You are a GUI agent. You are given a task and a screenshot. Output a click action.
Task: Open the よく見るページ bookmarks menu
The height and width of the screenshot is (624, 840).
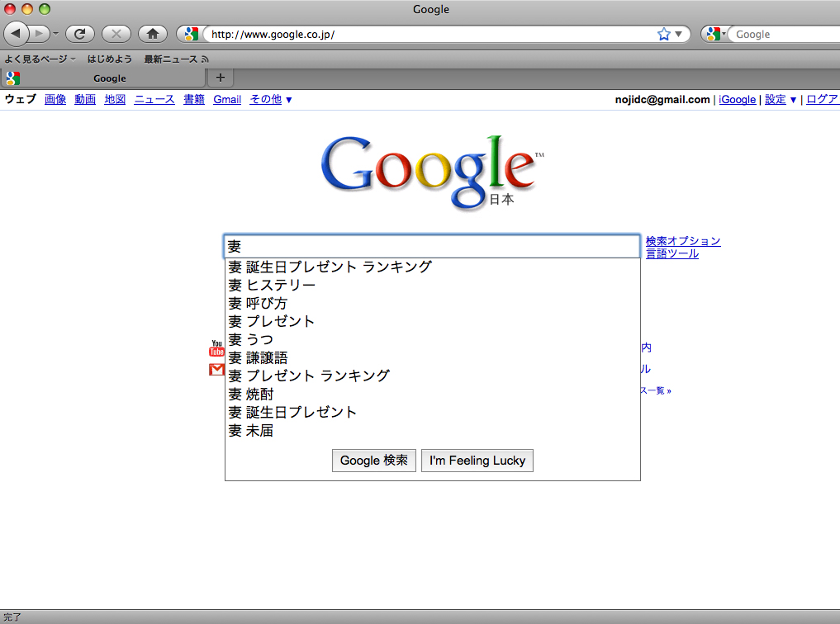(x=40, y=59)
